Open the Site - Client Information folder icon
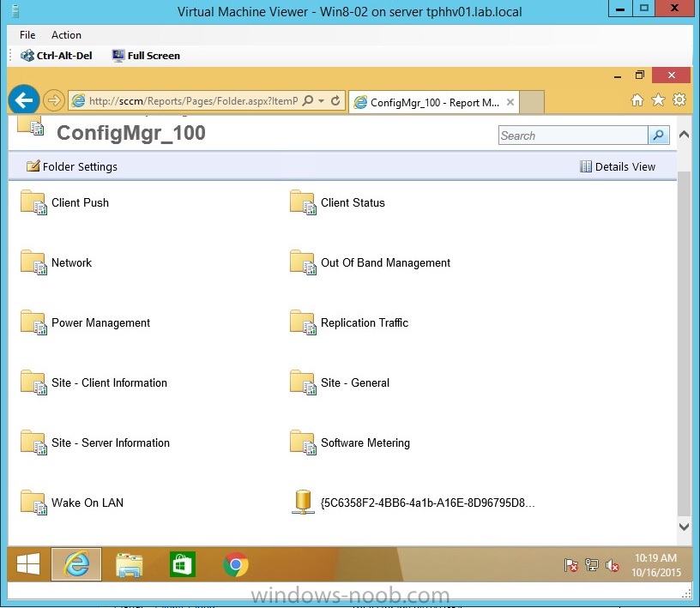700x608 pixels. tap(34, 382)
